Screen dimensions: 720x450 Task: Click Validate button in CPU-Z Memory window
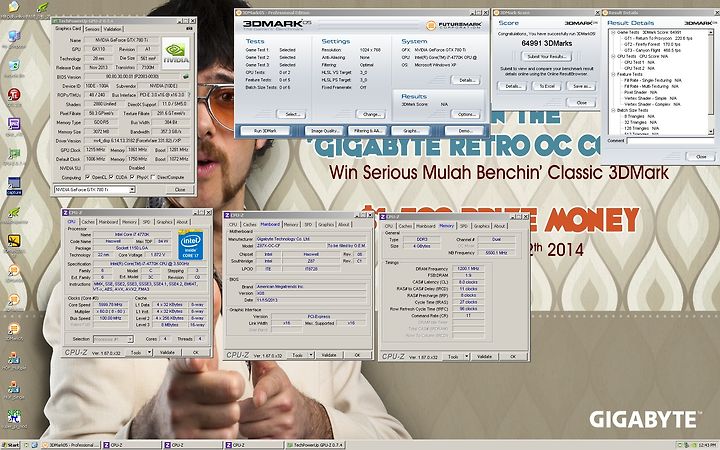point(484,356)
